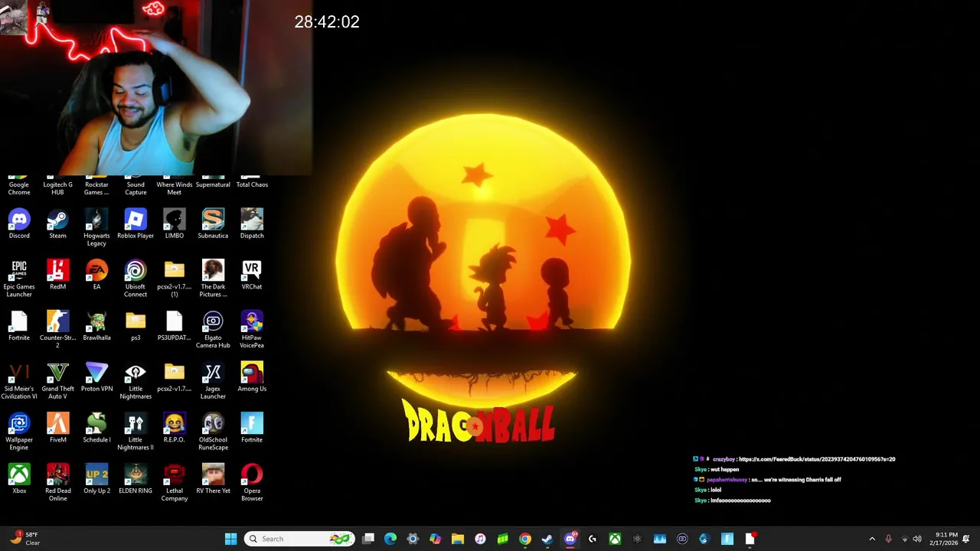980x551 pixels.
Task: Open Task View from the taskbar
Action: click(x=368, y=539)
